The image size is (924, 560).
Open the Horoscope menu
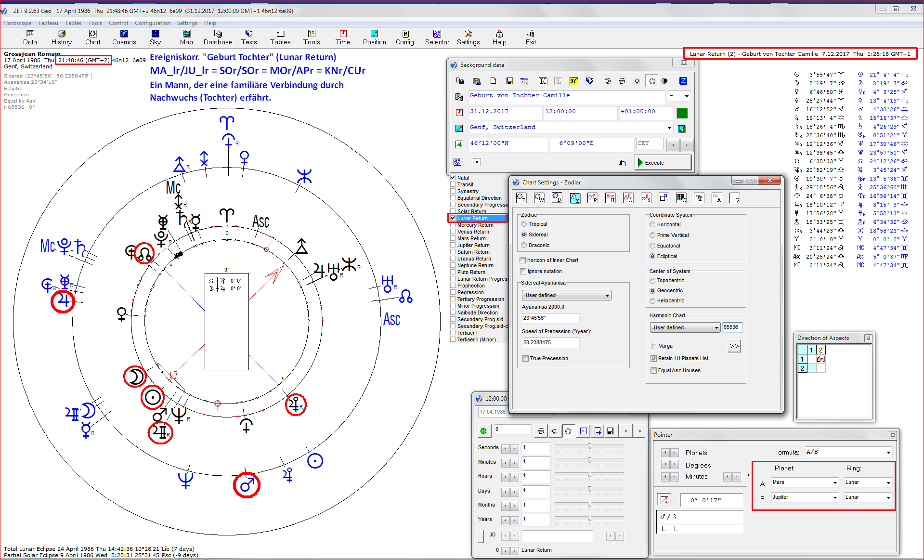click(17, 23)
